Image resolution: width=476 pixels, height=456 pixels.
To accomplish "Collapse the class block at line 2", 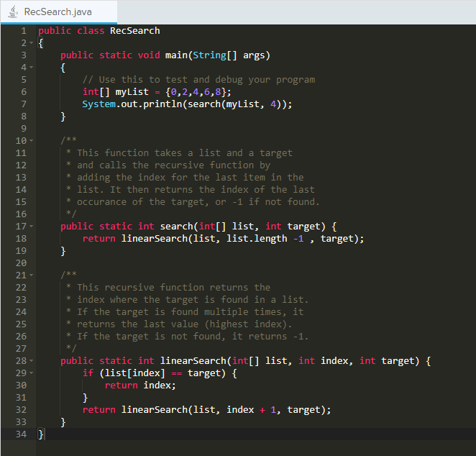I will click(x=31, y=43).
